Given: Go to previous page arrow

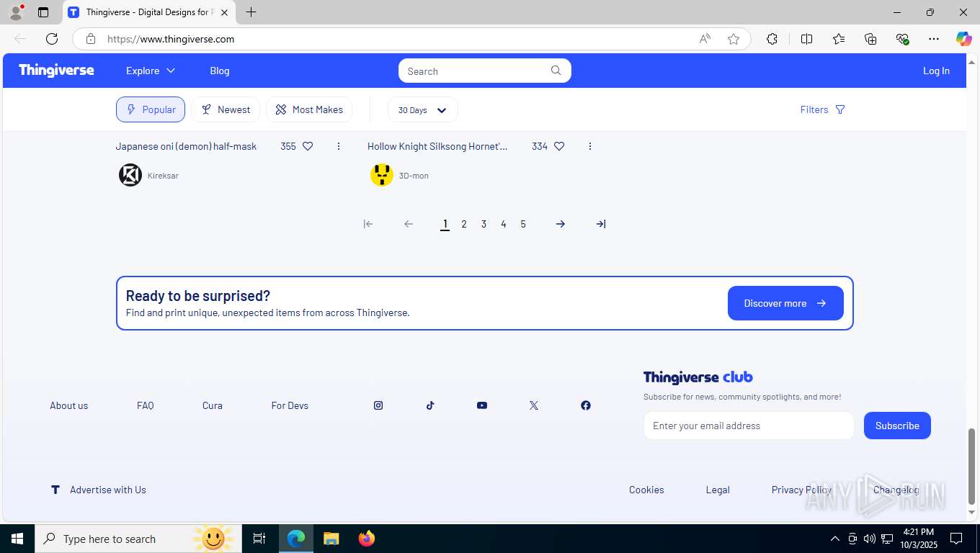Looking at the screenshot, I should [x=409, y=224].
